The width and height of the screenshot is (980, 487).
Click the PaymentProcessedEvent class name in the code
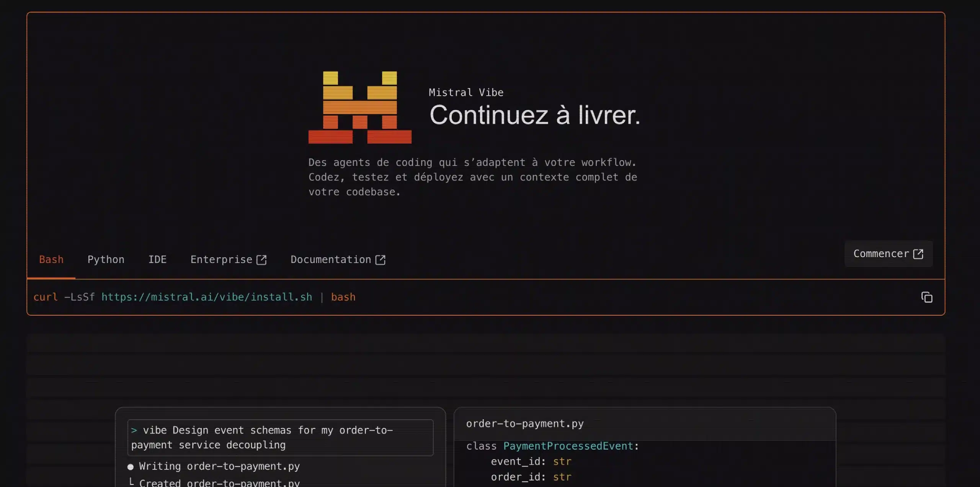(568, 446)
